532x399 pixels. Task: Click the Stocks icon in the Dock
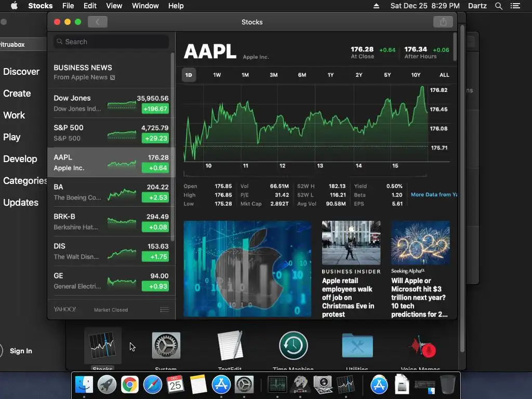[345, 385]
